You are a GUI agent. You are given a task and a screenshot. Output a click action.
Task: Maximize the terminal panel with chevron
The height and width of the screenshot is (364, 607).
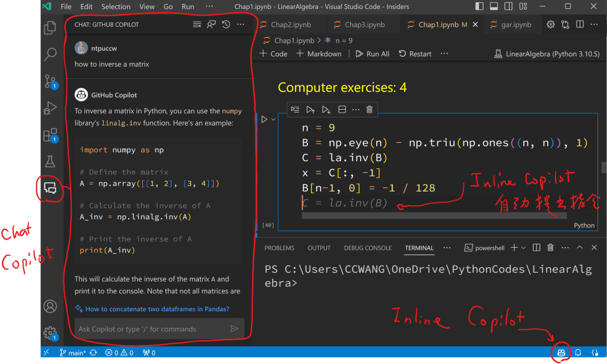coord(580,248)
